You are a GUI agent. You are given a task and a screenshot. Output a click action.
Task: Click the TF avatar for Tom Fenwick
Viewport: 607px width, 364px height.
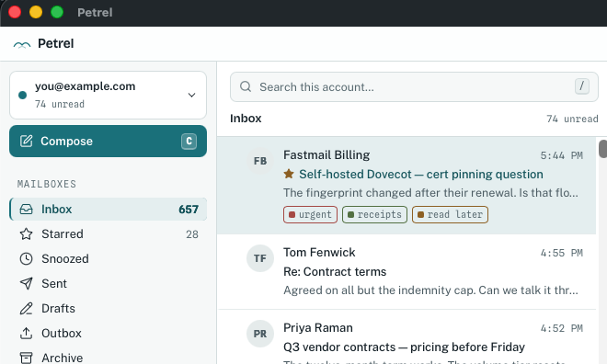click(260, 258)
